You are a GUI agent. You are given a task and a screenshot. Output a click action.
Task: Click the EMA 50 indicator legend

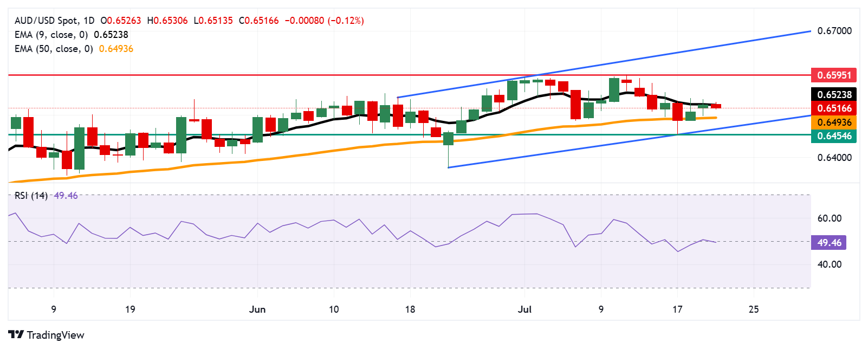coord(54,49)
